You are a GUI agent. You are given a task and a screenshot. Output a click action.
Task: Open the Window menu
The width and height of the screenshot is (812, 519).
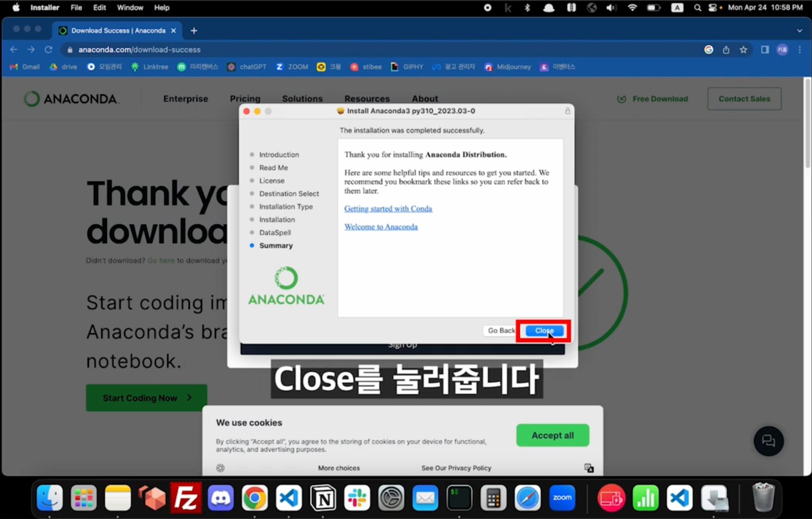point(130,8)
